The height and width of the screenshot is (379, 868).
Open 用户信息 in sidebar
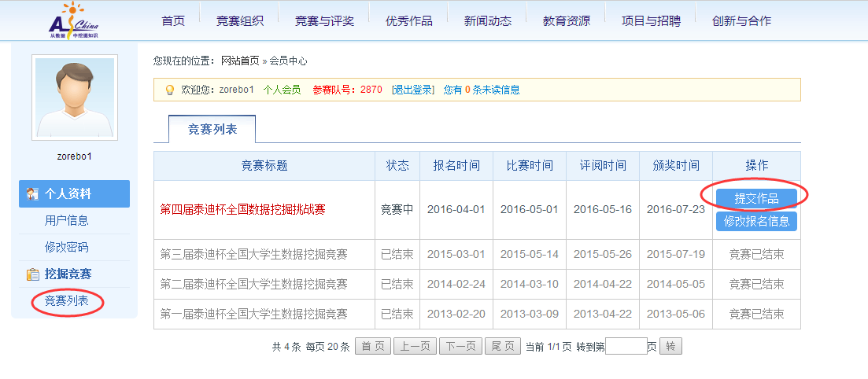[66, 221]
